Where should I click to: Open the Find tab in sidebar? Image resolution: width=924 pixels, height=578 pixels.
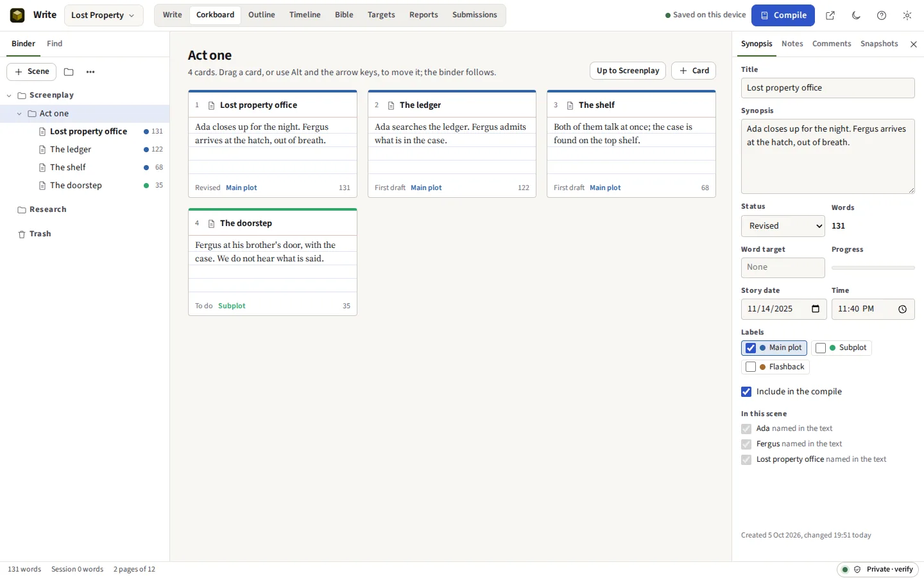(x=55, y=44)
